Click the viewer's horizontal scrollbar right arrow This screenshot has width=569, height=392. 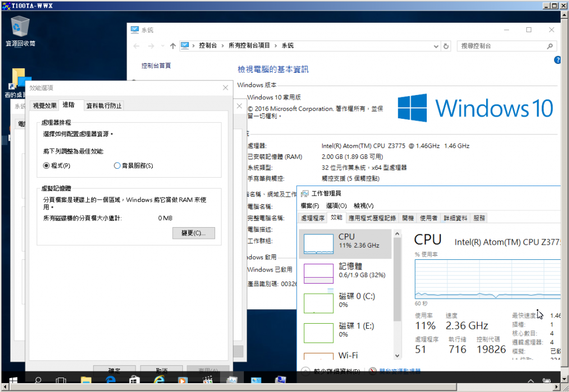[x=557, y=388]
